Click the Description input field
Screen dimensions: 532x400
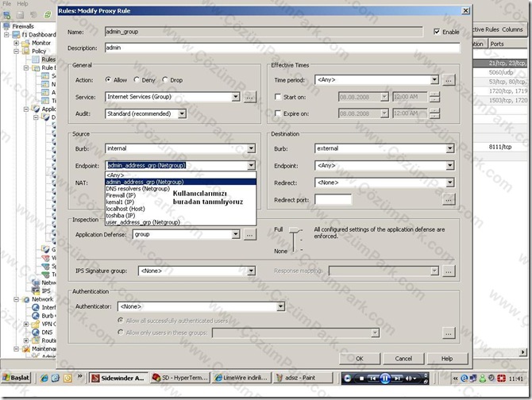[x=283, y=48]
